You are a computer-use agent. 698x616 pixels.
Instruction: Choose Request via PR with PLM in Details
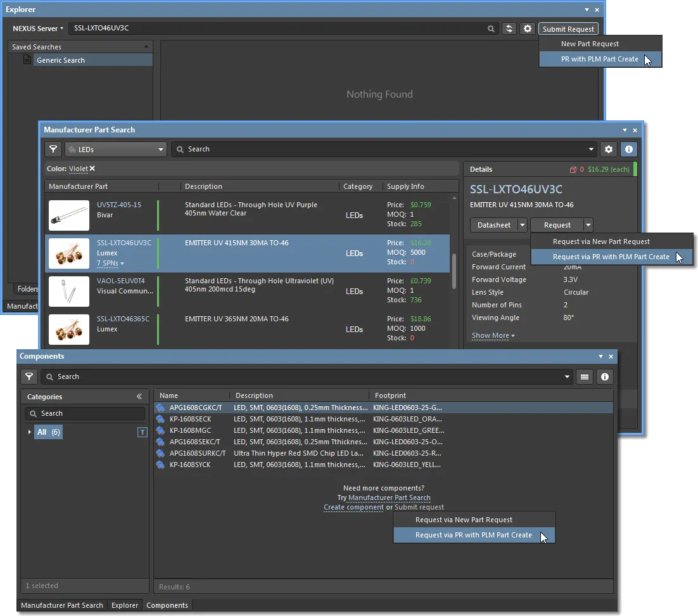tap(612, 257)
